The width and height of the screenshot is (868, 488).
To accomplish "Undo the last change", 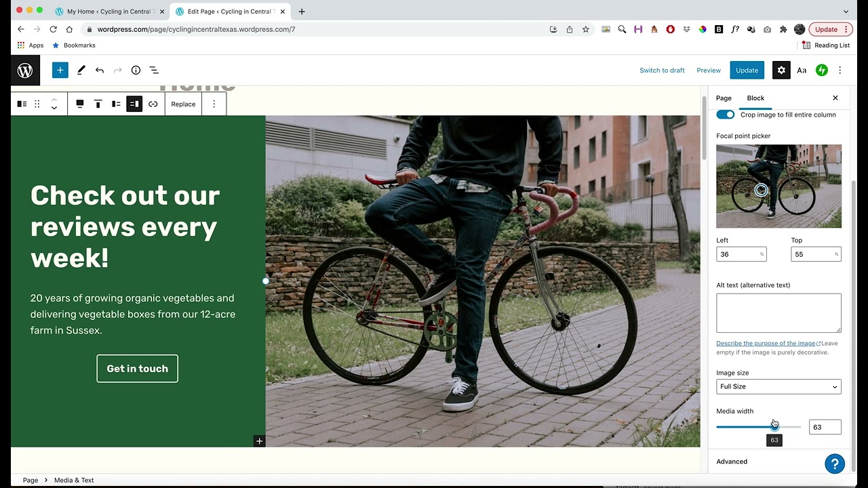I will pos(100,70).
